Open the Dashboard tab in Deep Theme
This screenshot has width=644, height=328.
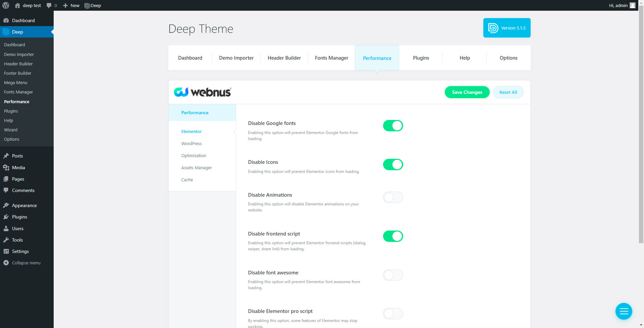click(190, 58)
